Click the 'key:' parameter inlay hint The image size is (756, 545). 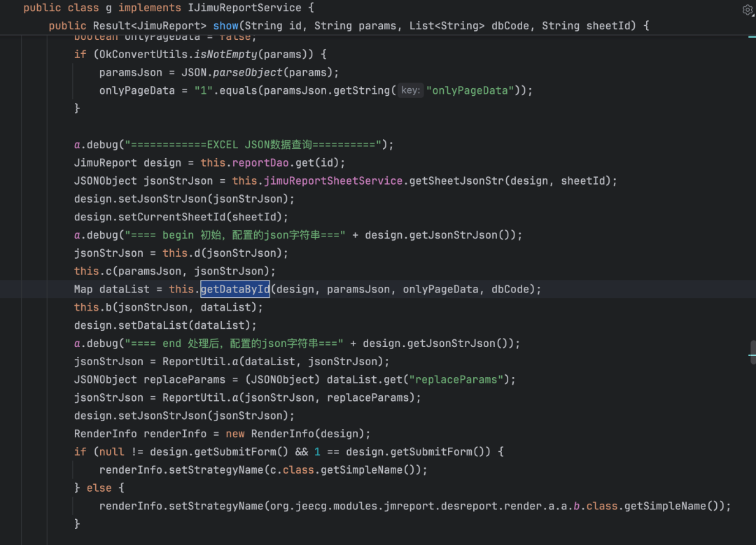pyautogui.click(x=410, y=90)
